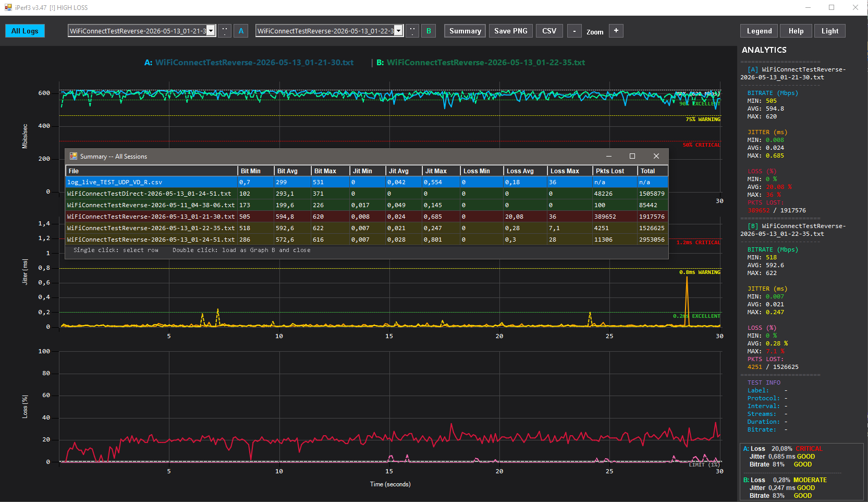This screenshot has width=868, height=502.
Task: Sort by Bit Avg column header
Action: pos(293,171)
